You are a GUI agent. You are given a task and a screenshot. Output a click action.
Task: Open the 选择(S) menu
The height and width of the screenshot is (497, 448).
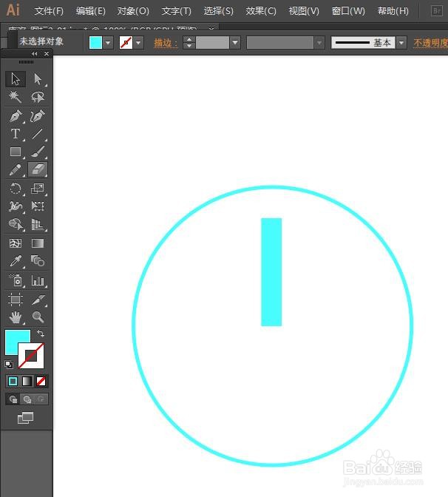219,11
